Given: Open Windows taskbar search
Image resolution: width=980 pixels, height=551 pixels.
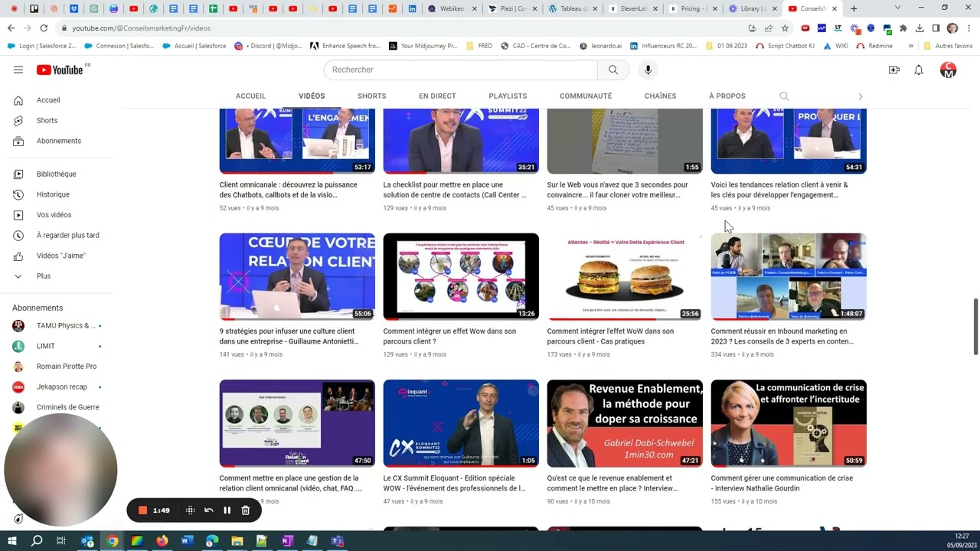Looking at the screenshot, I should pyautogui.click(x=37, y=541).
